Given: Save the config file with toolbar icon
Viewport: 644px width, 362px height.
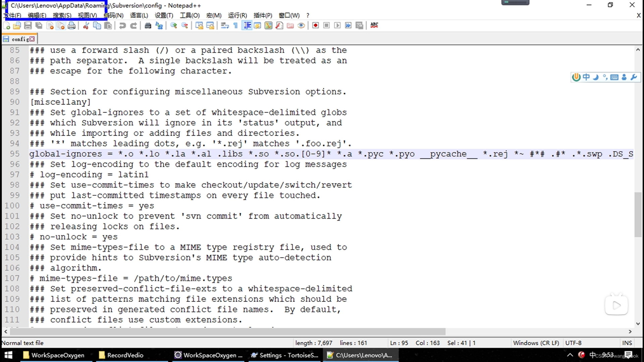Looking at the screenshot, I should pos(28,25).
